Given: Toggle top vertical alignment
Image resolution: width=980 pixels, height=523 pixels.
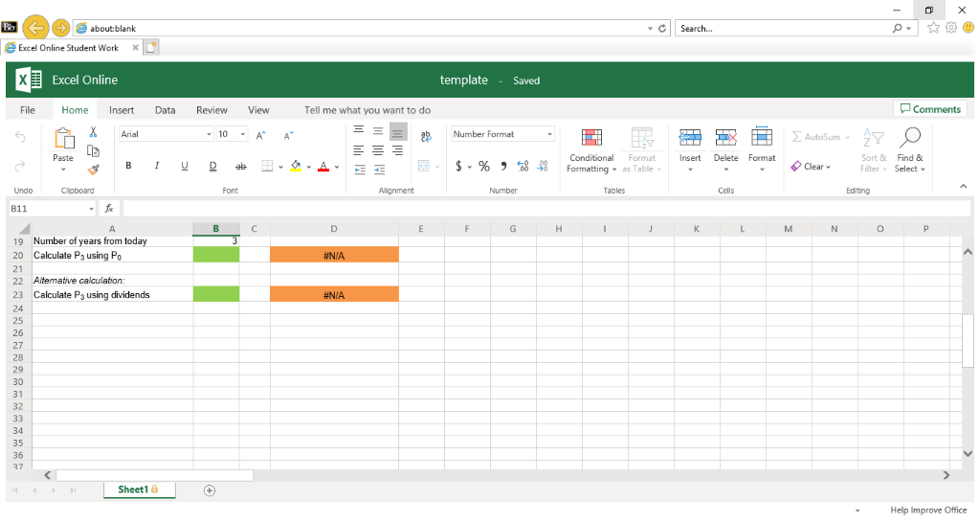Looking at the screenshot, I should click(x=359, y=130).
